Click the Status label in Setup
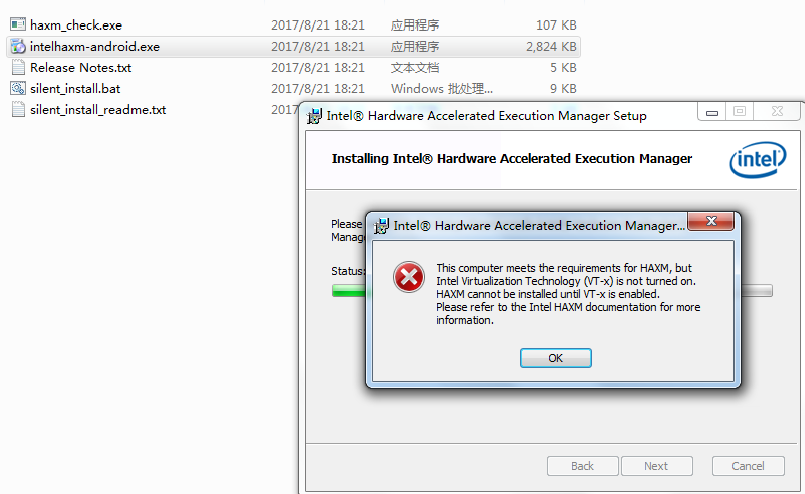The image size is (805, 494). point(348,271)
